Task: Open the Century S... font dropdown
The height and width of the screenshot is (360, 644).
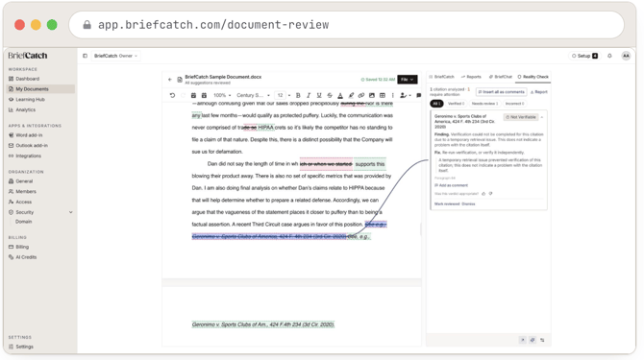Action: (253, 95)
